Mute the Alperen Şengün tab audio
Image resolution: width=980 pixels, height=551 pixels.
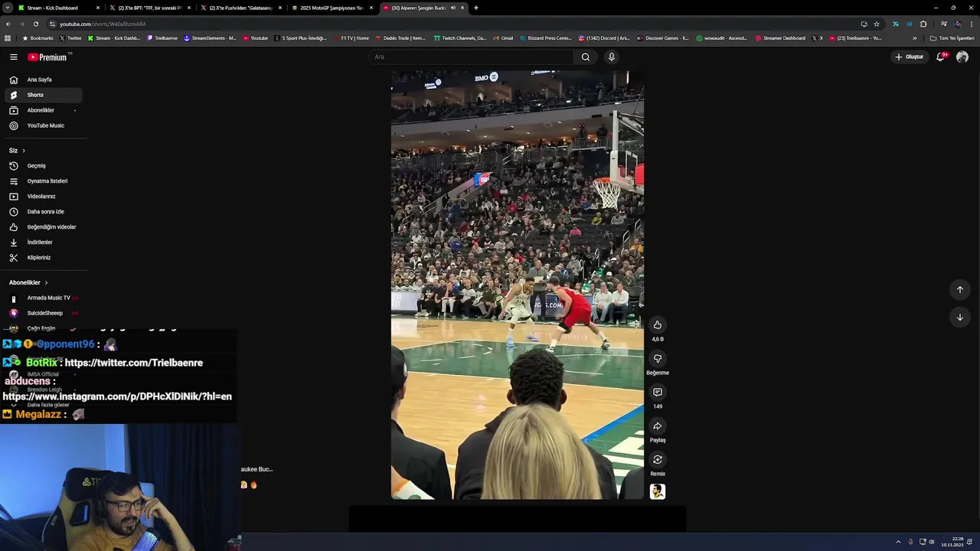452,8
